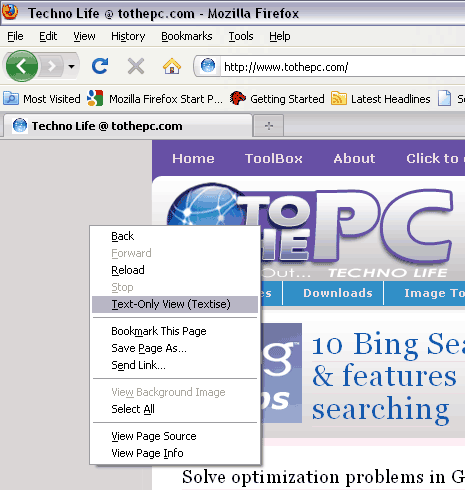Reload the page with the blue refresh icon
This screenshot has height=490, width=465.
[100, 66]
